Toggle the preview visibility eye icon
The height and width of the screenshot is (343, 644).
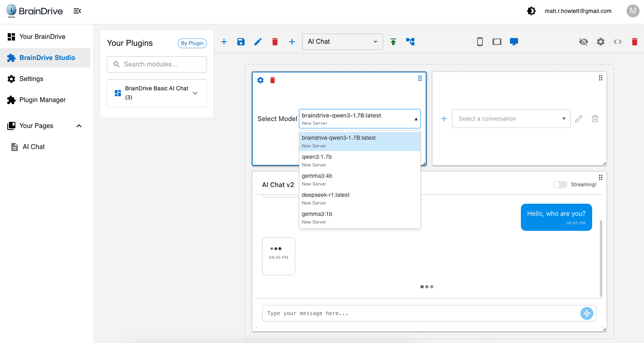point(584,42)
